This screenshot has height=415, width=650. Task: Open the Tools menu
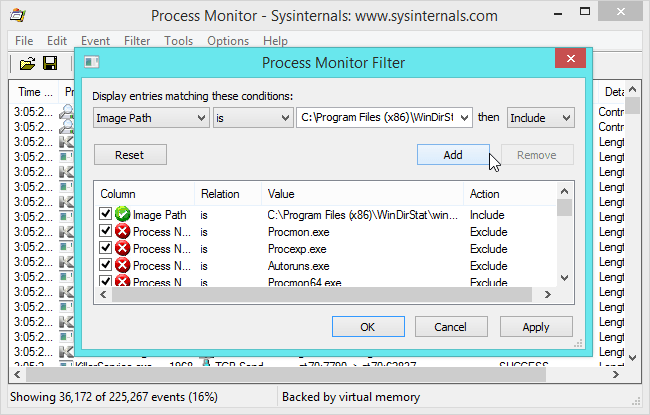[x=178, y=41]
